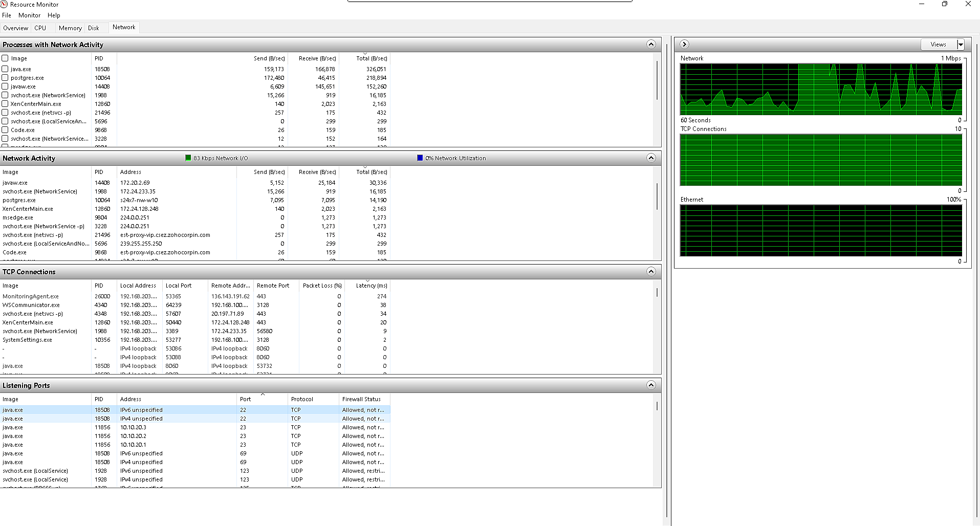Sort TCP connections by Latency (ms) column
Screen dimensions: 980x526
pyautogui.click(x=371, y=286)
